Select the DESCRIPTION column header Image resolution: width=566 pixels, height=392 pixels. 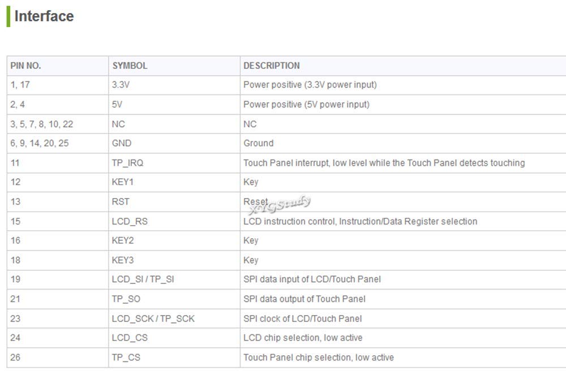[x=403, y=66]
